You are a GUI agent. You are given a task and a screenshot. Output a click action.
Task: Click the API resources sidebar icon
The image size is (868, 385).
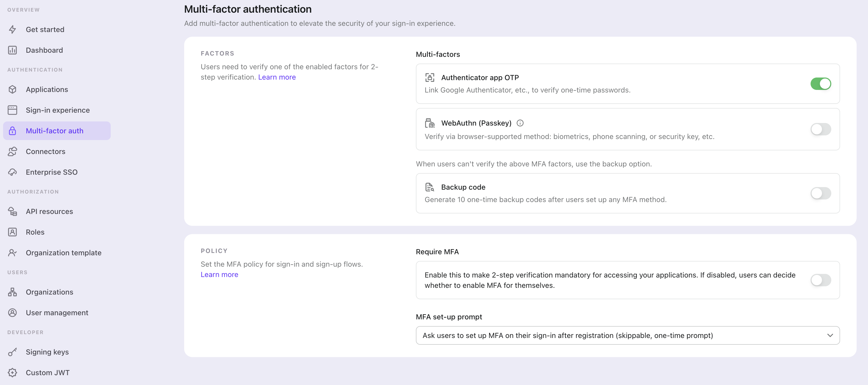point(13,211)
